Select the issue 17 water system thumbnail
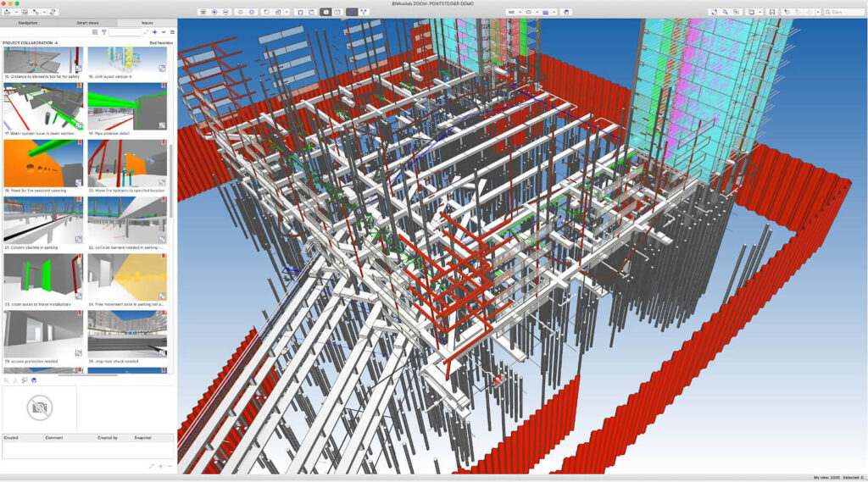Viewport: 868px width, 482px height. [43, 107]
